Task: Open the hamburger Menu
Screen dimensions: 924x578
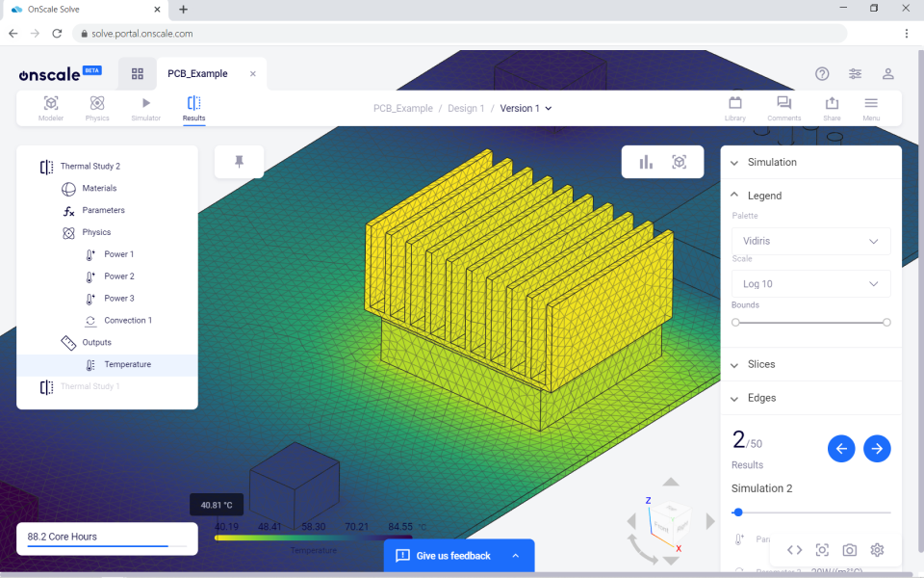Action: 871,109
